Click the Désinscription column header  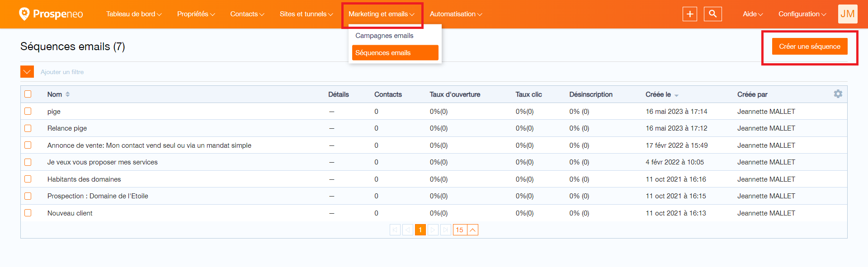point(591,94)
